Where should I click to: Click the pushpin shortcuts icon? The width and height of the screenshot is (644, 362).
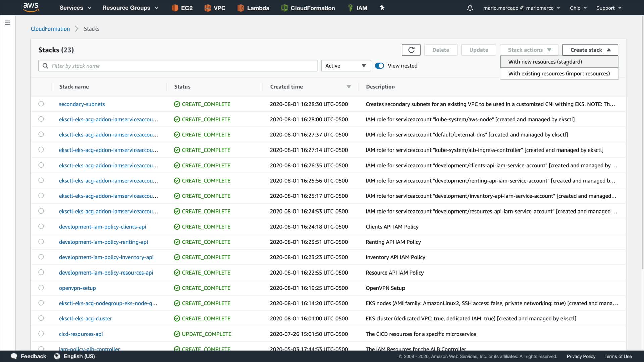(382, 8)
